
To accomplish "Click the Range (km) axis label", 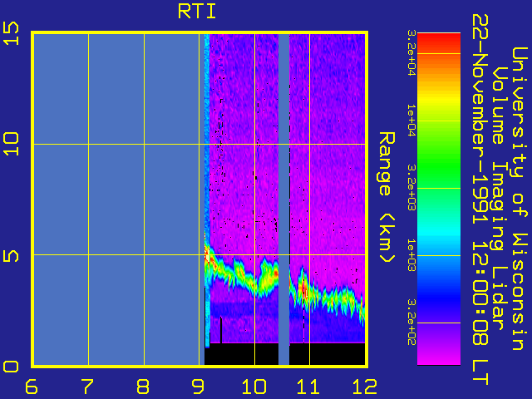I will [387, 198].
